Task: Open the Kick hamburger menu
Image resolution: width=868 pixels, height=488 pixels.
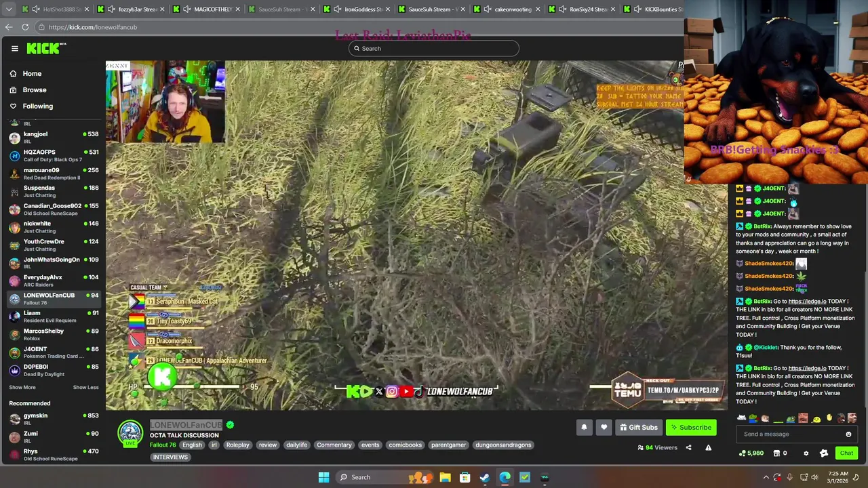Action: click(14, 48)
